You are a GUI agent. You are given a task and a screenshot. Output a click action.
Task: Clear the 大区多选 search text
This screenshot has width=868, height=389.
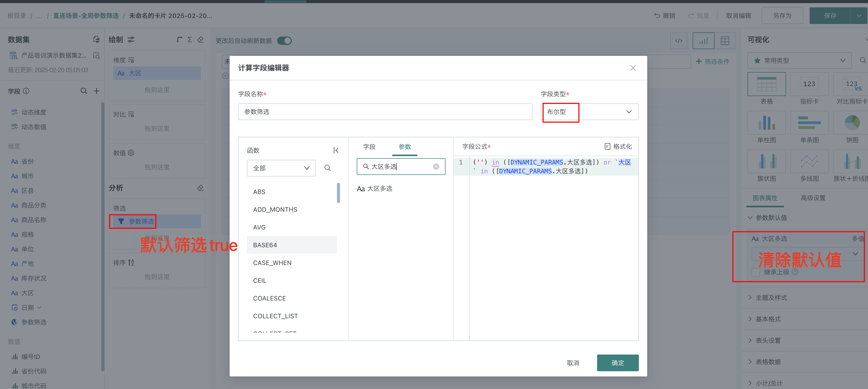[436, 167]
